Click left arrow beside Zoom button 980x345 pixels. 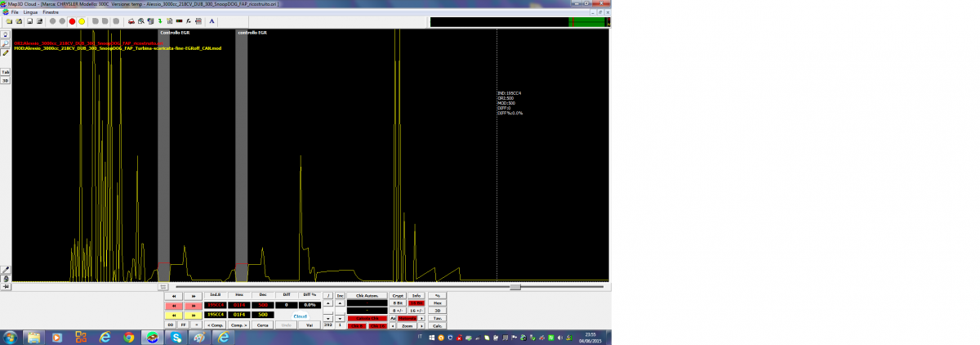click(393, 325)
